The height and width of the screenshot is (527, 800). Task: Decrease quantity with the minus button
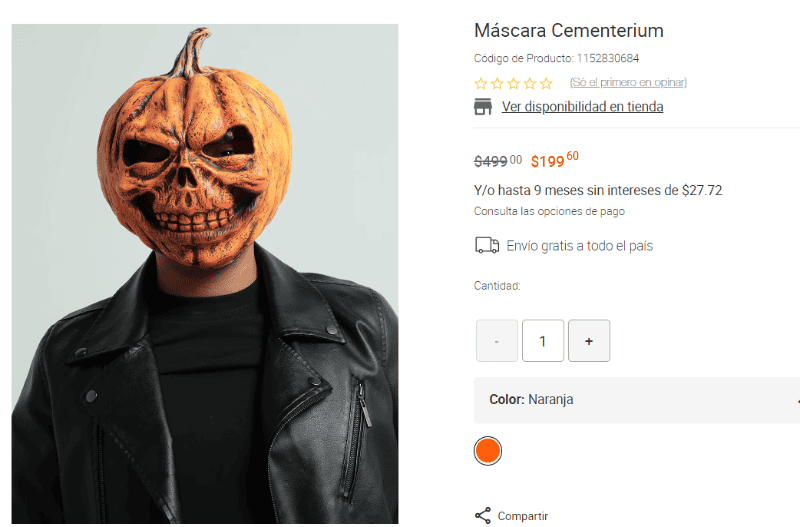pyautogui.click(x=497, y=341)
